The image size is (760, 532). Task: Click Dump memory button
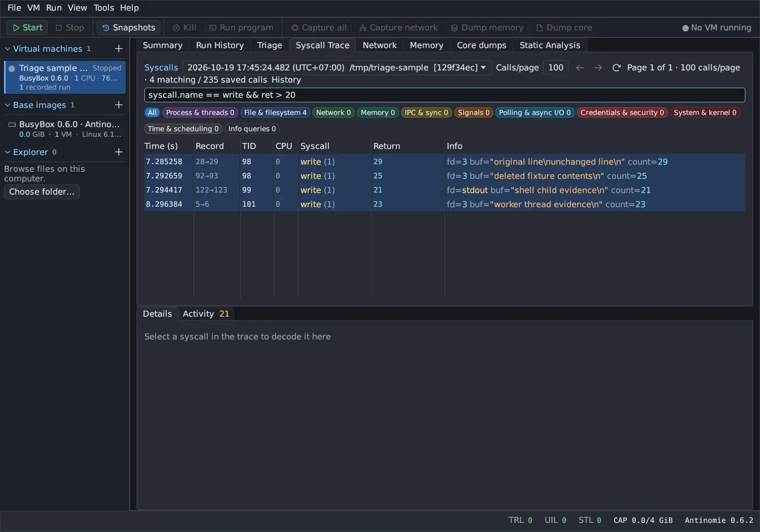tap(487, 27)
